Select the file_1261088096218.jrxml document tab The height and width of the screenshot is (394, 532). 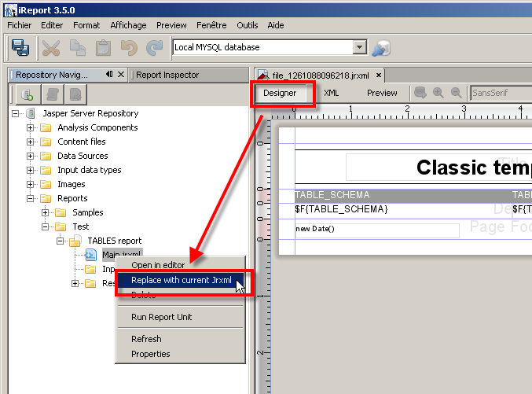click(321, 75)
